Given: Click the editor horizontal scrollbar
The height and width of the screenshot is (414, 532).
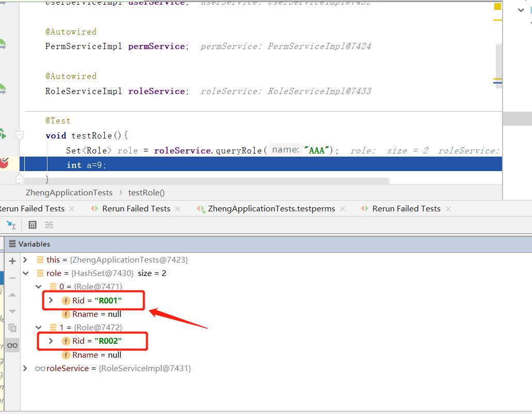Looking at the screenshot, I should click(207, 181).
